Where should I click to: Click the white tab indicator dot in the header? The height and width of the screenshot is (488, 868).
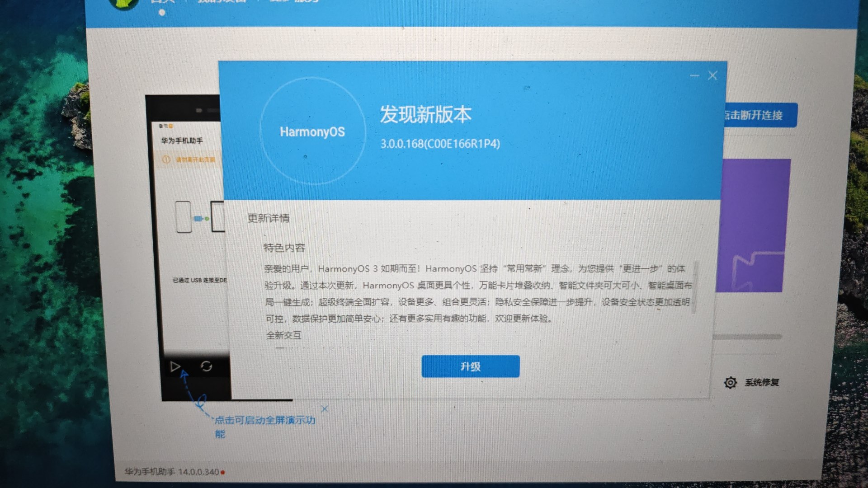click(x=162, y=13)
